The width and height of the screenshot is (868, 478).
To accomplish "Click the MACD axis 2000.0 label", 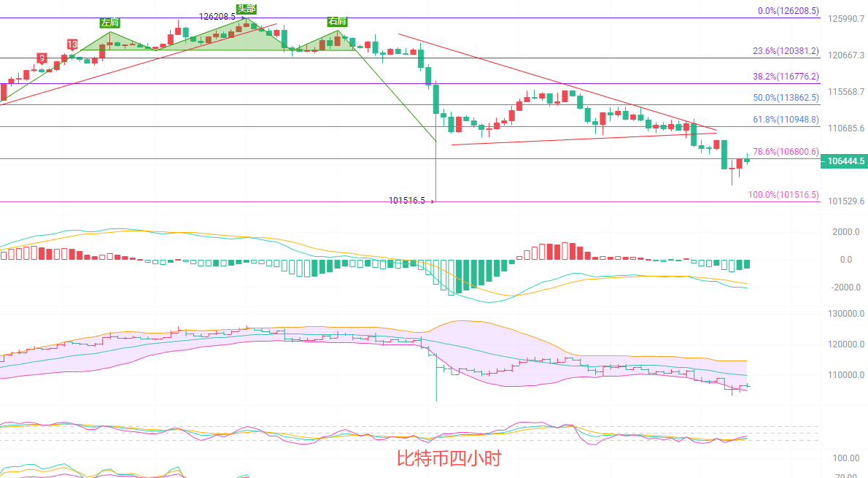I will pyautogui.click(x=845, y=232).
